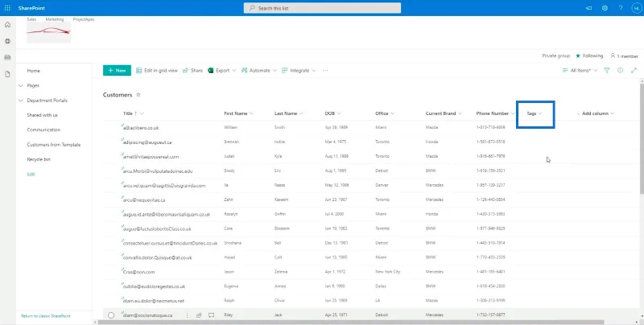This screenshot has height=325, width=644.
Task: Open the Help question mark icon
Action: tap(621, 8)
